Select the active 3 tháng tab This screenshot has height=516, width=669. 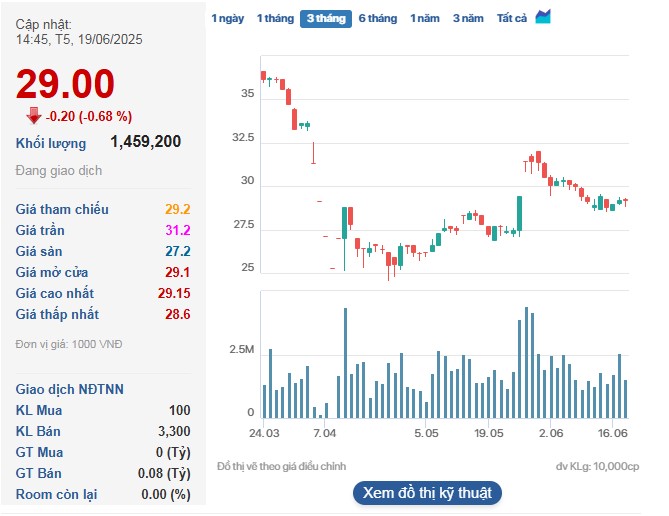pyautogui.click(x=325, y=18)
